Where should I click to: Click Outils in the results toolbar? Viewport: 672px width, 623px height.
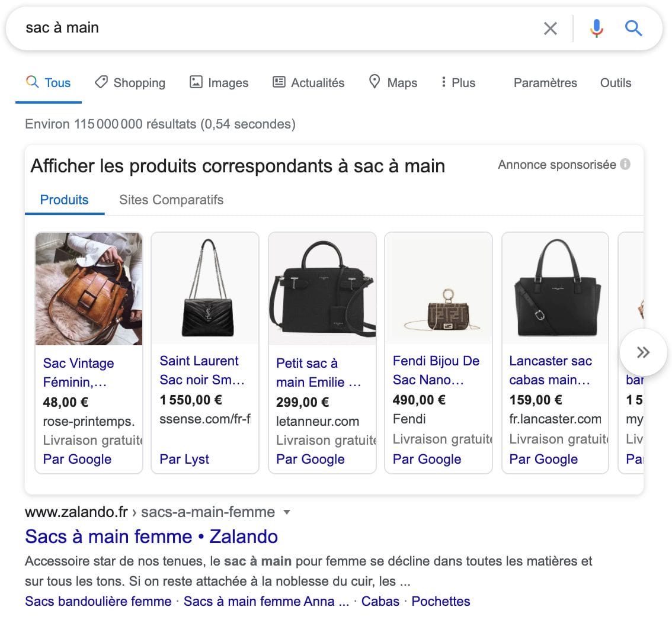tap(615, 83)
